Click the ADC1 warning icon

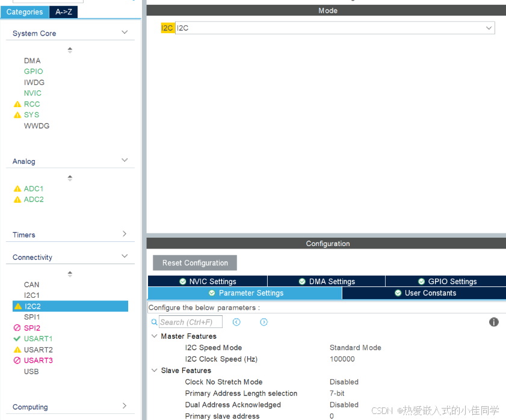[17, 189]
